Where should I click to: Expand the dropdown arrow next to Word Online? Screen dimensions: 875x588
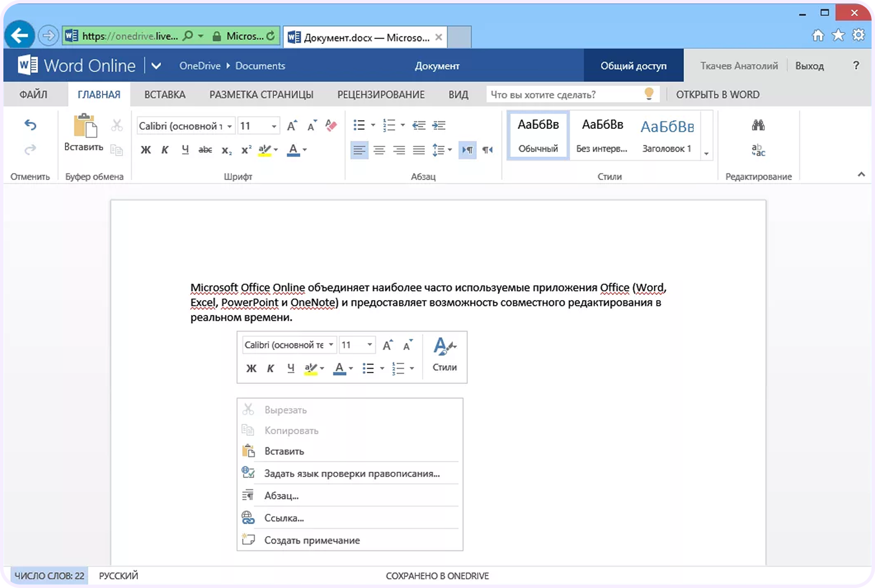coord(156,66)
